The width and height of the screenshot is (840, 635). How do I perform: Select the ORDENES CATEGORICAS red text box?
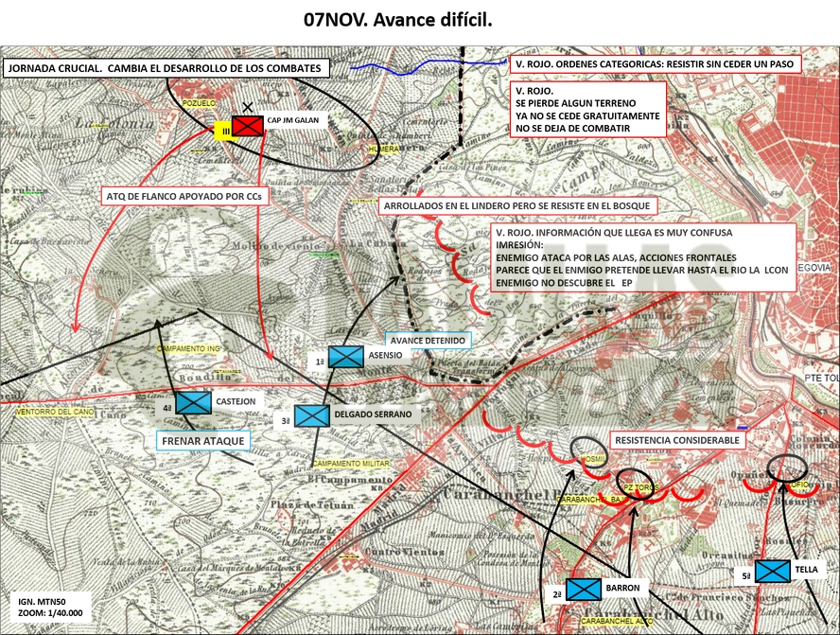click(x=655, y=63)
